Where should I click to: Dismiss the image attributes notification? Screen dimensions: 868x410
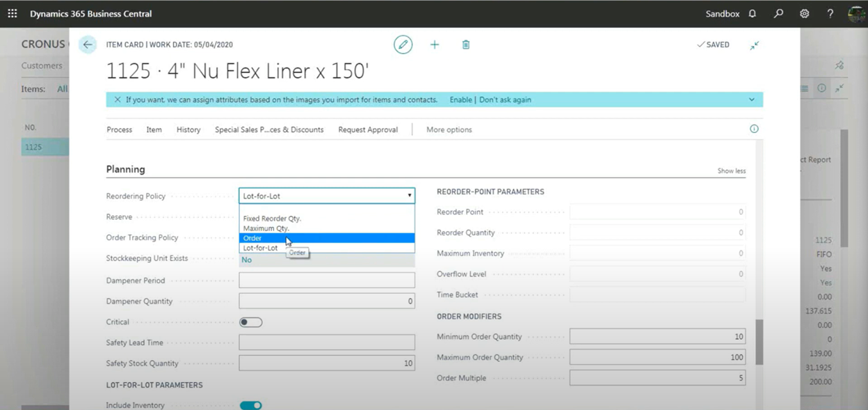click(x=118, y=100)
